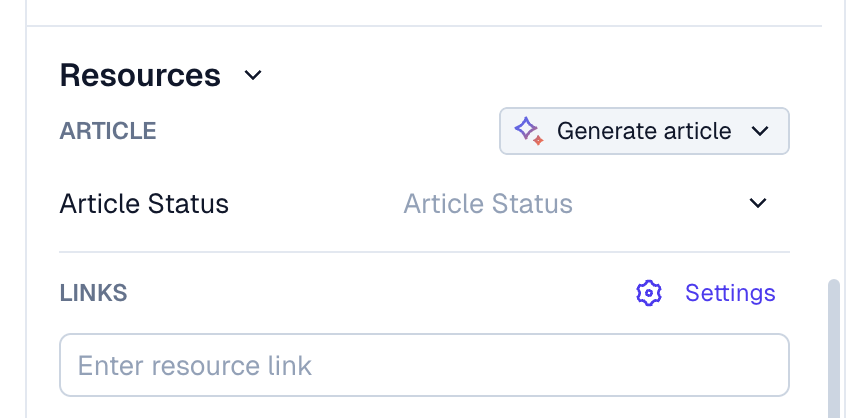Screen dimensions: 860x418
Task: Click the LINKS subsection header
Action: pos(93,293)
